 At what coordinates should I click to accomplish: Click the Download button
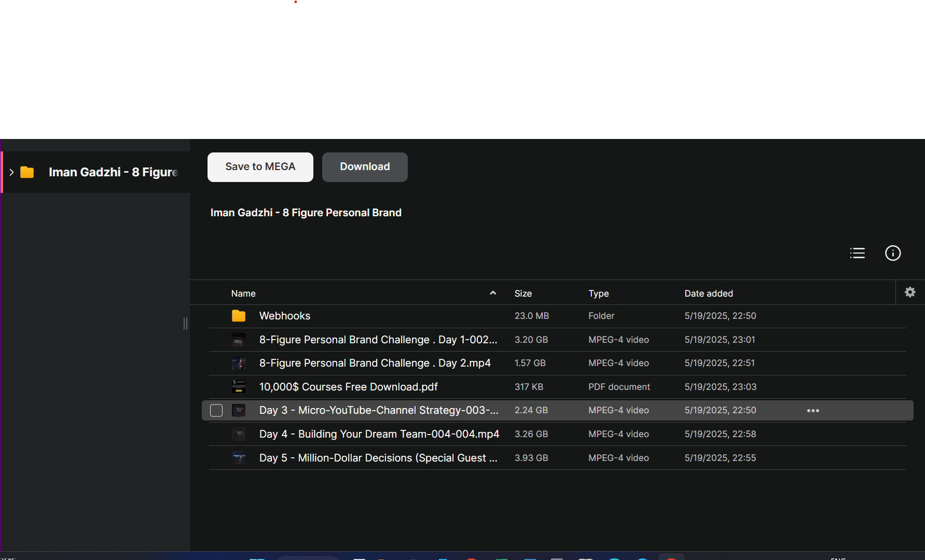point(365,167)
